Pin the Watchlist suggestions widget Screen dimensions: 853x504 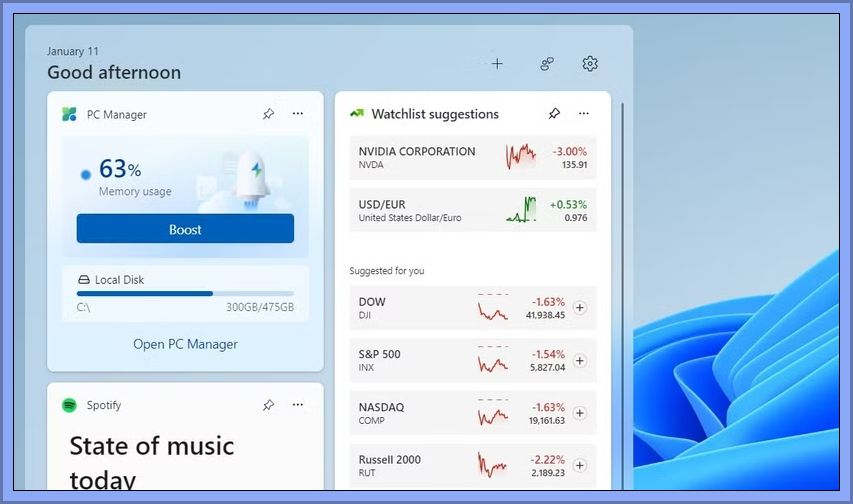coord(554,114)
